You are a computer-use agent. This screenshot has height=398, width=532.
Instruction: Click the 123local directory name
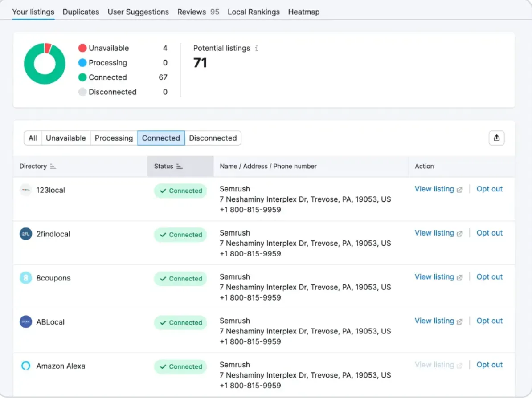click(50, 190)
